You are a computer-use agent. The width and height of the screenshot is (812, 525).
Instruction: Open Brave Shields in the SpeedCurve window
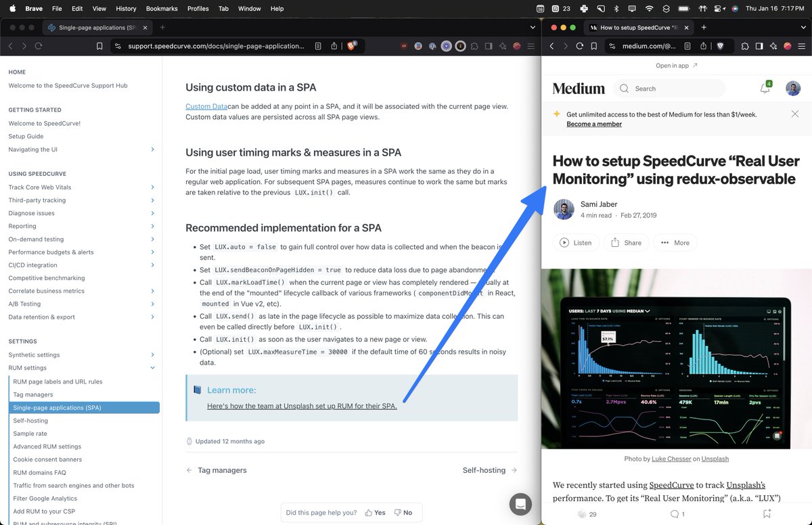pos(352,46)
